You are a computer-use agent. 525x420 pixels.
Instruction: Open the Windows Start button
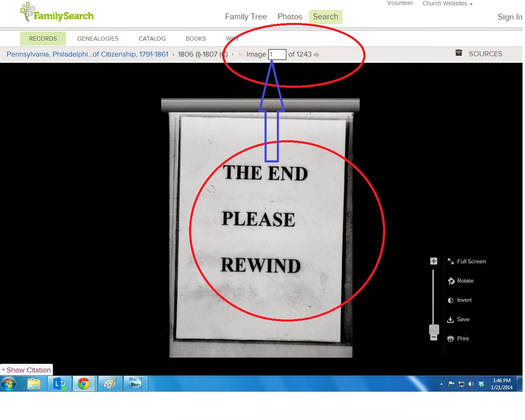[x=9, y=384]
